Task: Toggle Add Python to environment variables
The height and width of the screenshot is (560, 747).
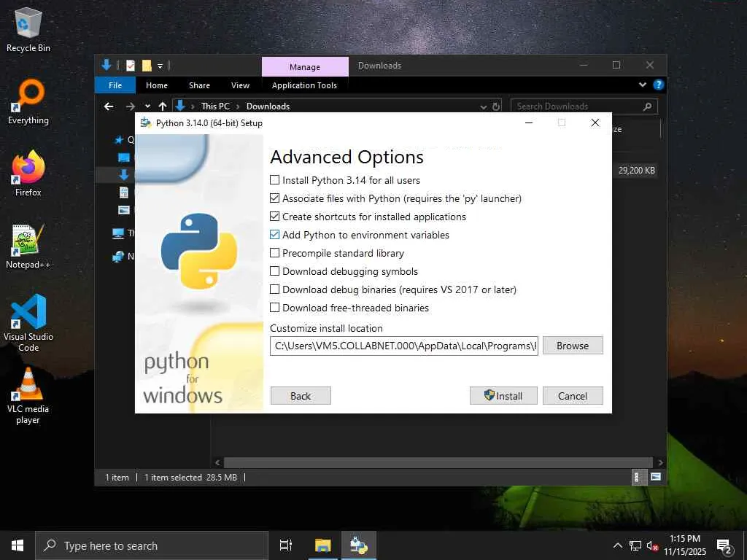Action: (x=275, y=234)
